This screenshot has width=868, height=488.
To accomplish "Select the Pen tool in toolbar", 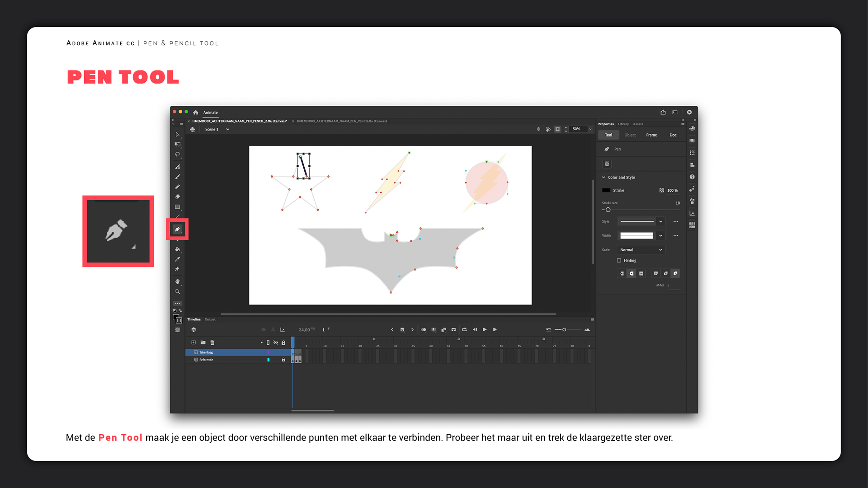I will click(x=177, y=230).
